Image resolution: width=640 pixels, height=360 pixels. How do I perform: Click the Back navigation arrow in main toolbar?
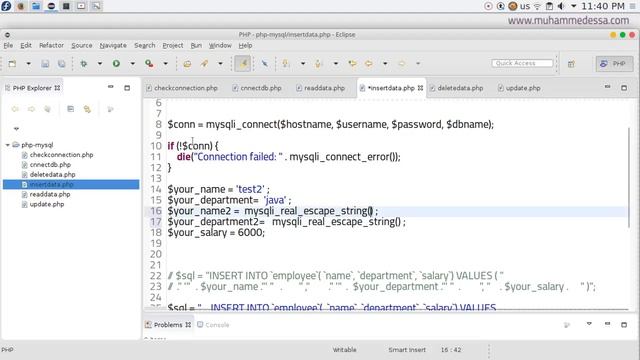(x=369, y=64)
